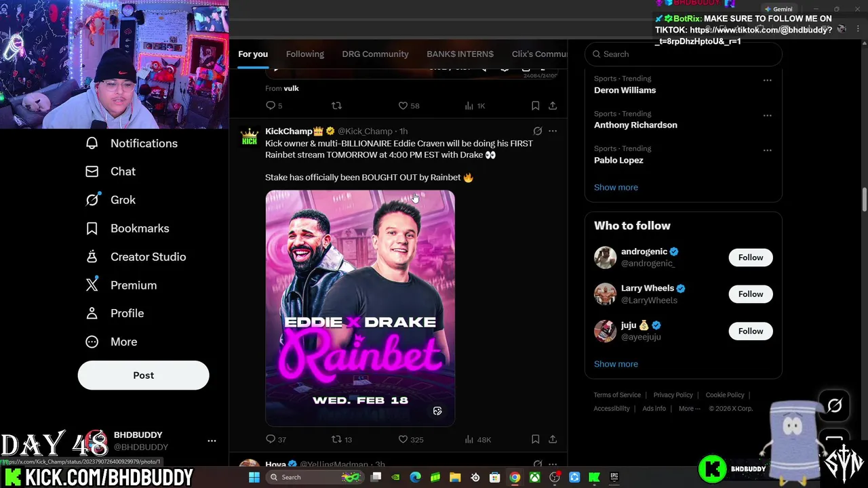This screenshot has width=868, height=488.
Task: Click KickChamp's Kick profile avatar
Action: click(x=250, y=137)
